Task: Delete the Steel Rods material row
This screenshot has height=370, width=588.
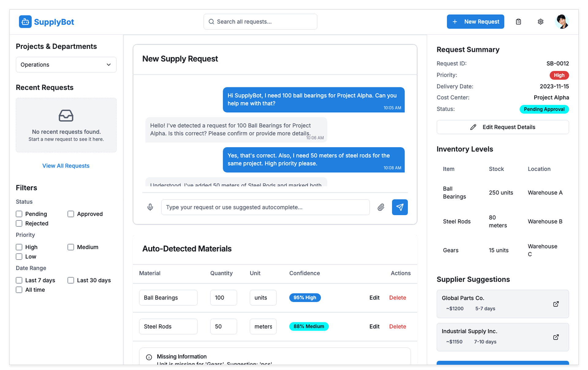Action: [398, 327]
